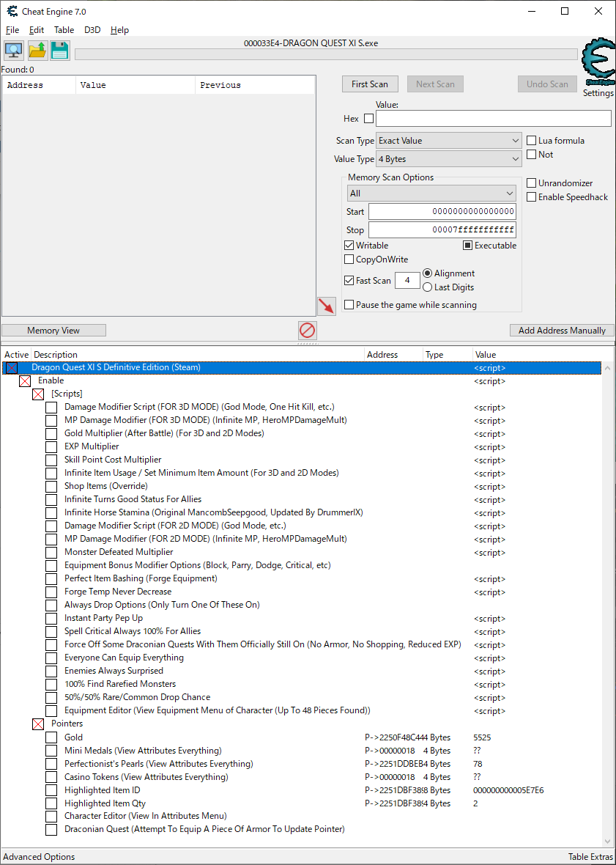Check the Lua formula box
Image resolution: width=616 pixels, height=865 pixels.
(531, 140)
